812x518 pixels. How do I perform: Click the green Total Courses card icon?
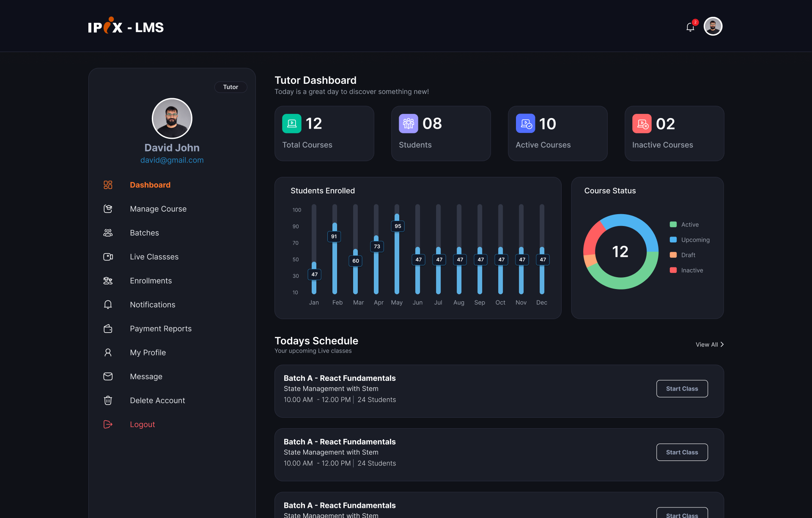(292, 124)
